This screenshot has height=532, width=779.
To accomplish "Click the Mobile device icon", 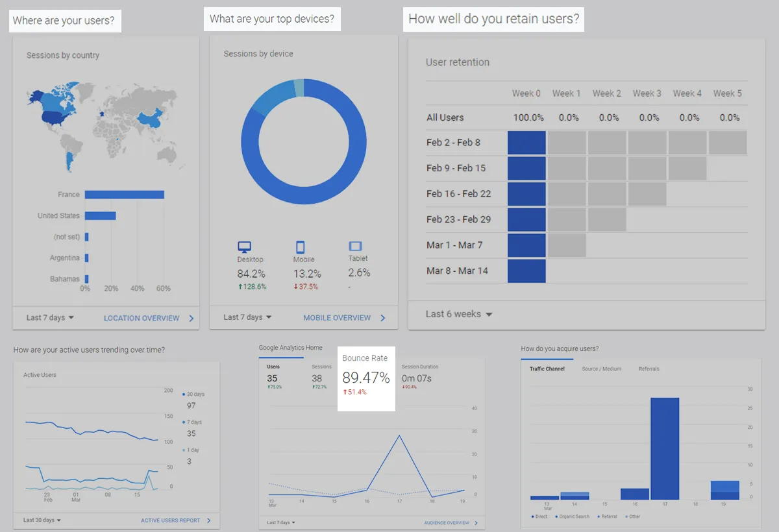I will coord(300,247).
